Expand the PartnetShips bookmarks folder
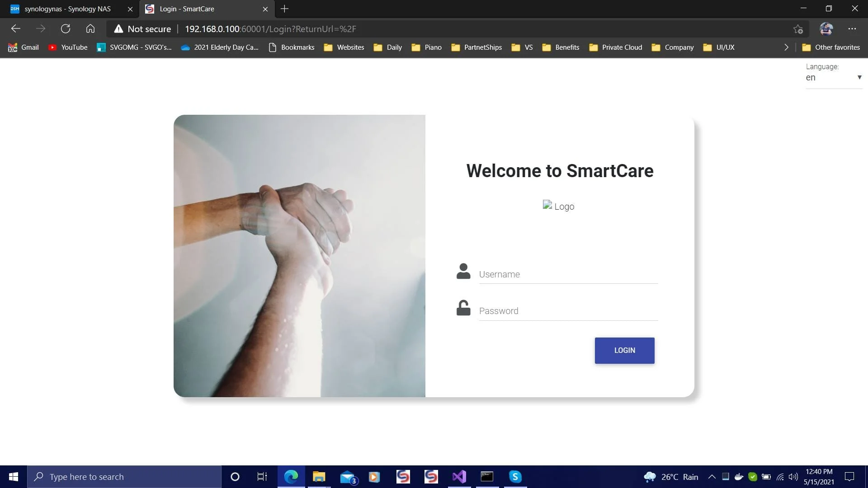The width and height of the screenshot is (868, 488). (x=476, y=47)
